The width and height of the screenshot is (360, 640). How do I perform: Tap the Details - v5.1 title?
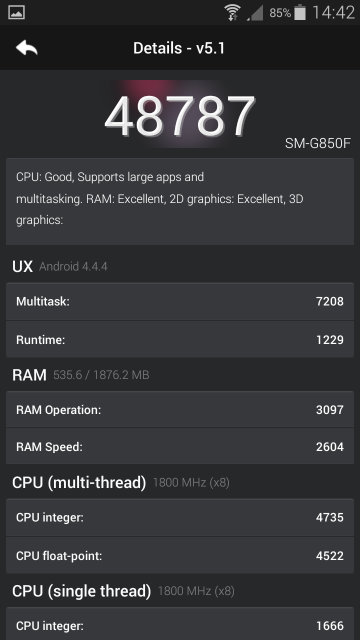pyautogui.click(x=179, y=48)
